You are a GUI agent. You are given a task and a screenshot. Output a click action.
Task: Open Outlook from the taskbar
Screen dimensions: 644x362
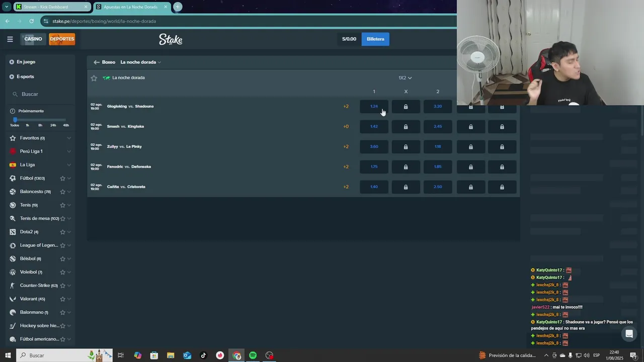(187, 355)
